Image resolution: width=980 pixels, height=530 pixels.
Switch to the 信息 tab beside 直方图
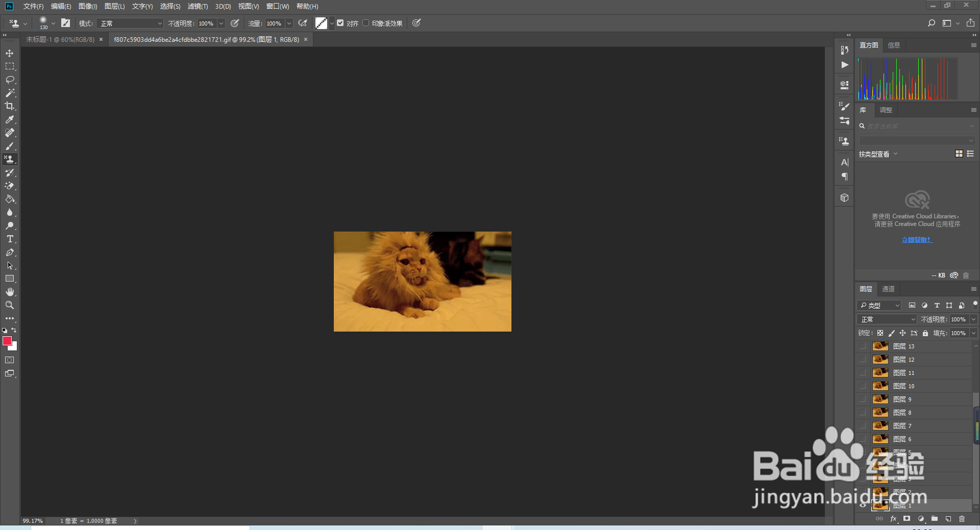(894, 45)
